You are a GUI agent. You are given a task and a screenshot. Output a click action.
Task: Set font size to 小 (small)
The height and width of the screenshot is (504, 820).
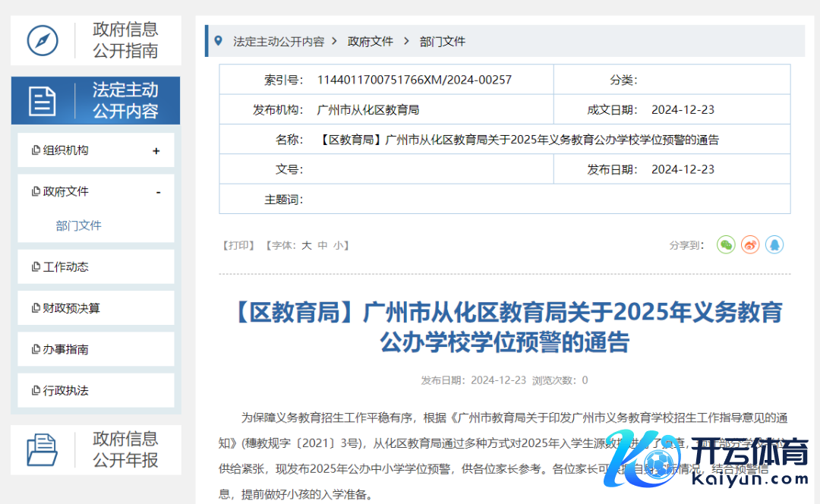[338, 245]
